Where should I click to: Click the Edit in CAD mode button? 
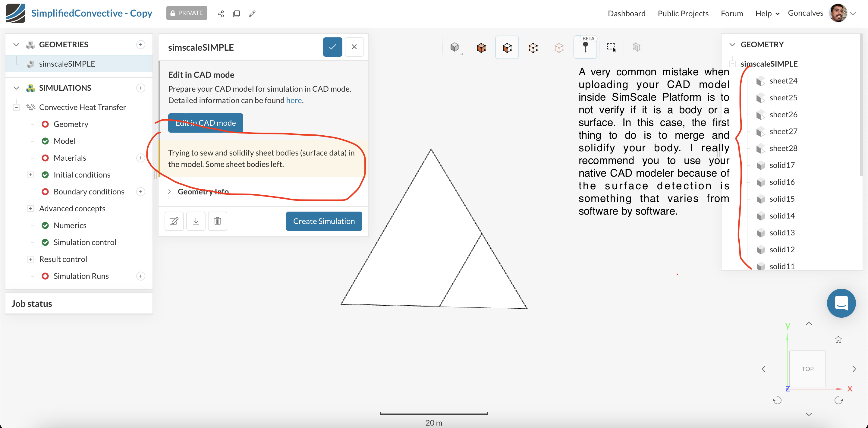click(205, 123)
